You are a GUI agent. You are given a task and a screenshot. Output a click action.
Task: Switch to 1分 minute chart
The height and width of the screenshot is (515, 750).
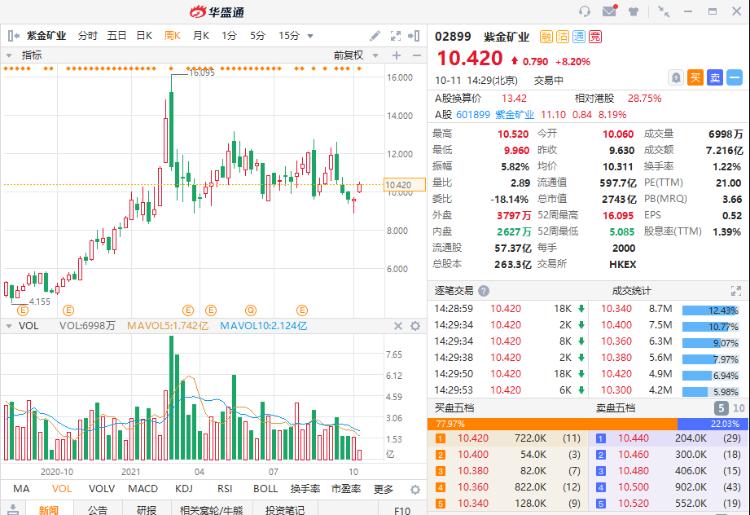229,36
